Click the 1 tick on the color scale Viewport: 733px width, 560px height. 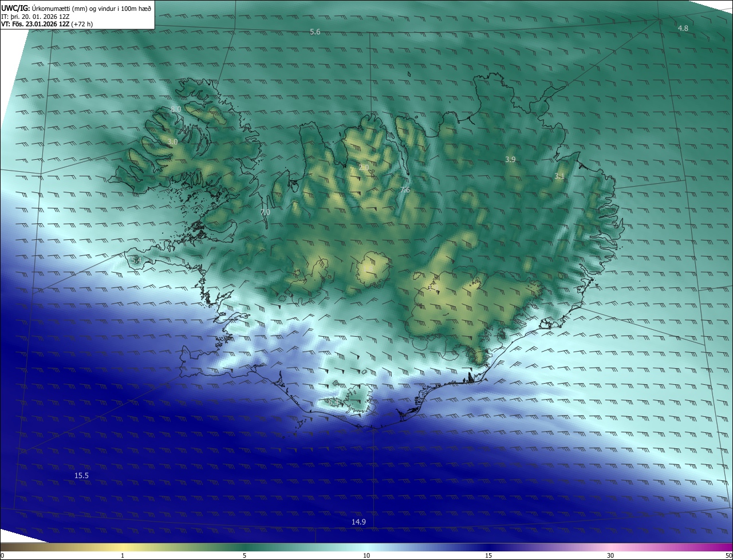[123, 555]
